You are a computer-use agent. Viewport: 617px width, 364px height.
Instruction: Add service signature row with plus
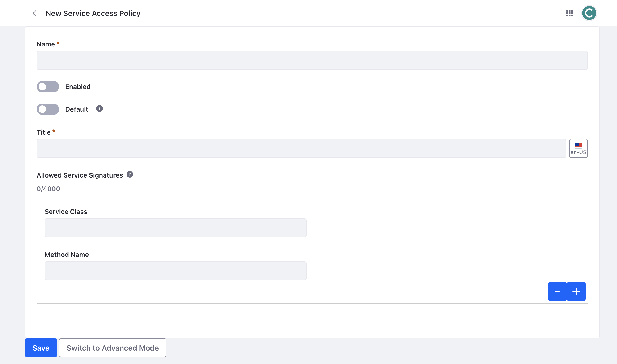click(576, 291)
